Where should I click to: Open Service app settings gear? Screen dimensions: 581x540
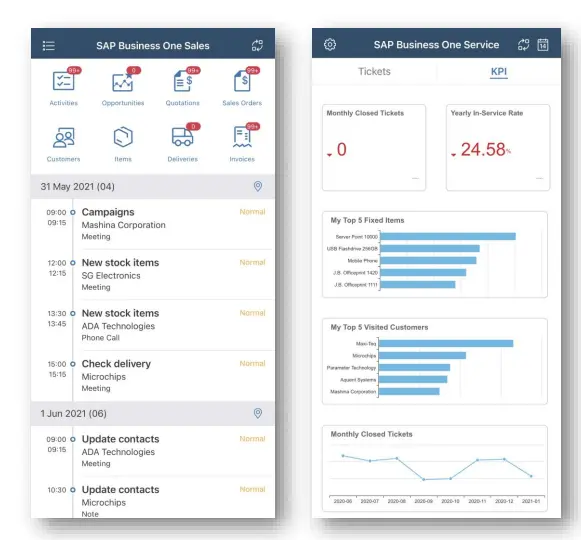tap(330, 44)
